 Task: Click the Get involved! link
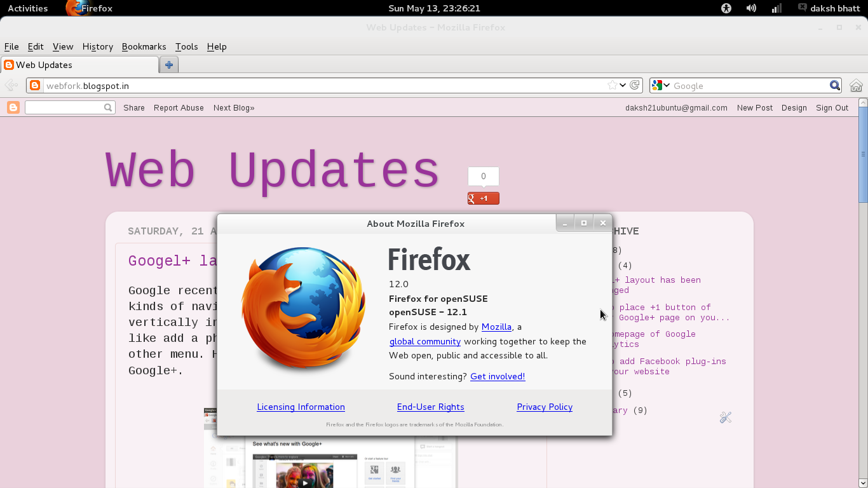coord(498,376)
